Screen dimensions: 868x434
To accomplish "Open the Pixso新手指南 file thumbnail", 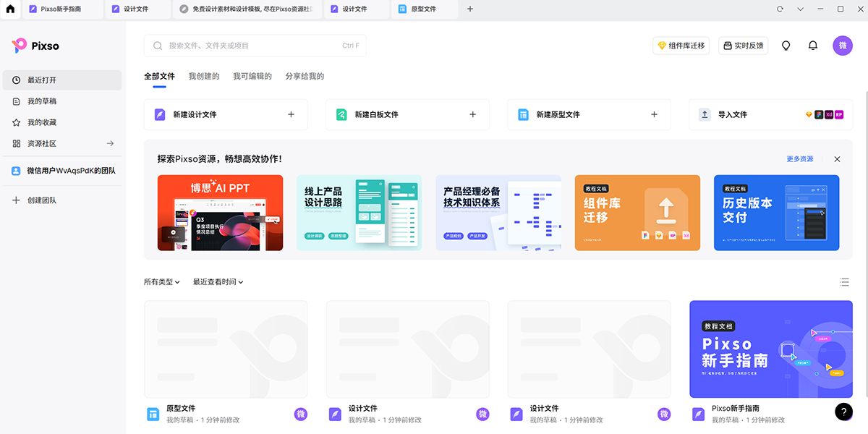I will (x=771, y=349).
